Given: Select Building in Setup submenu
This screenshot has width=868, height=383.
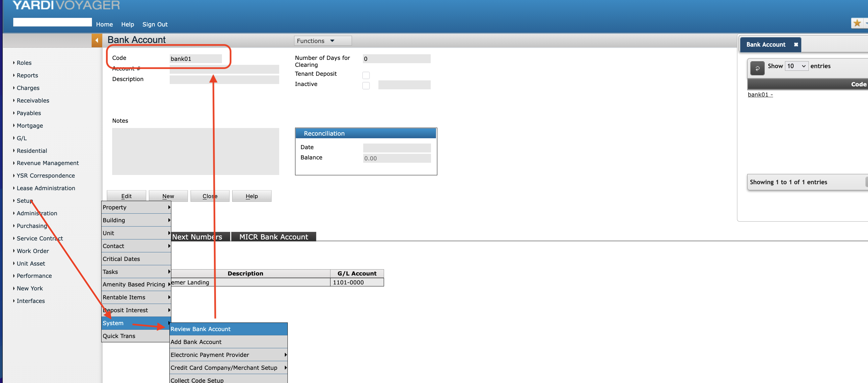Looking at the screenshot, I should click(x=136, y=220).
